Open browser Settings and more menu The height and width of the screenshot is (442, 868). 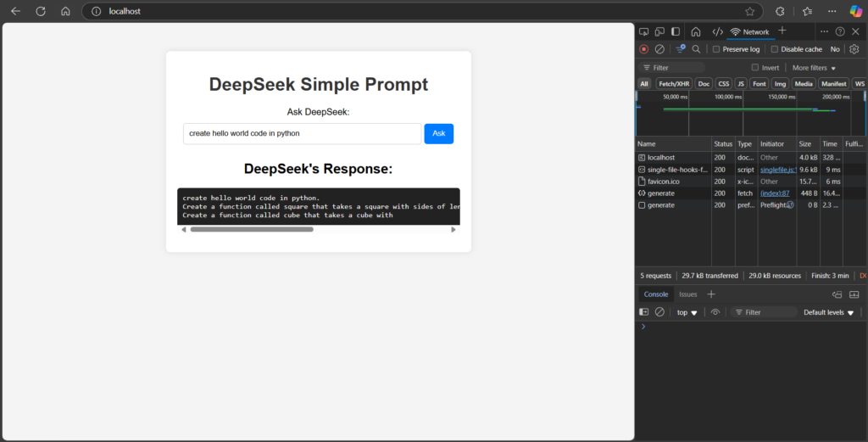832,11
